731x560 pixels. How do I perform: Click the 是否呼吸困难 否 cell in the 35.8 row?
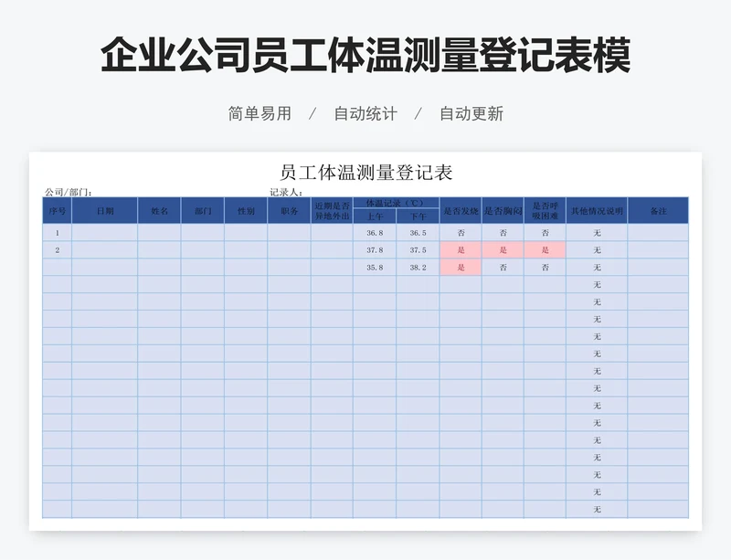tap(545, 267)
